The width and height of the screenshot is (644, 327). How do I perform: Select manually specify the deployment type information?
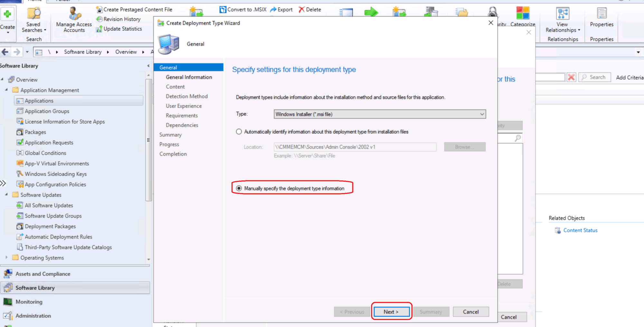[239, 188]
